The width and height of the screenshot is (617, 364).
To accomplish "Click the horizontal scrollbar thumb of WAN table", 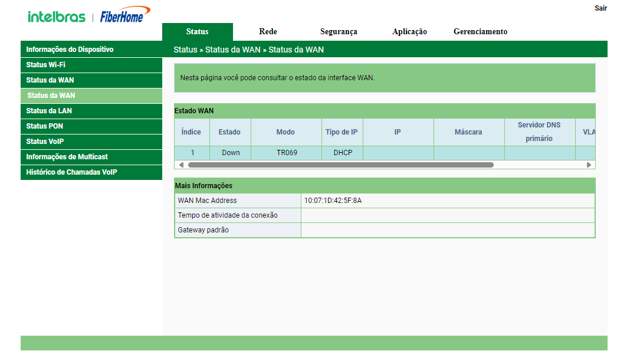I will 341,165.
